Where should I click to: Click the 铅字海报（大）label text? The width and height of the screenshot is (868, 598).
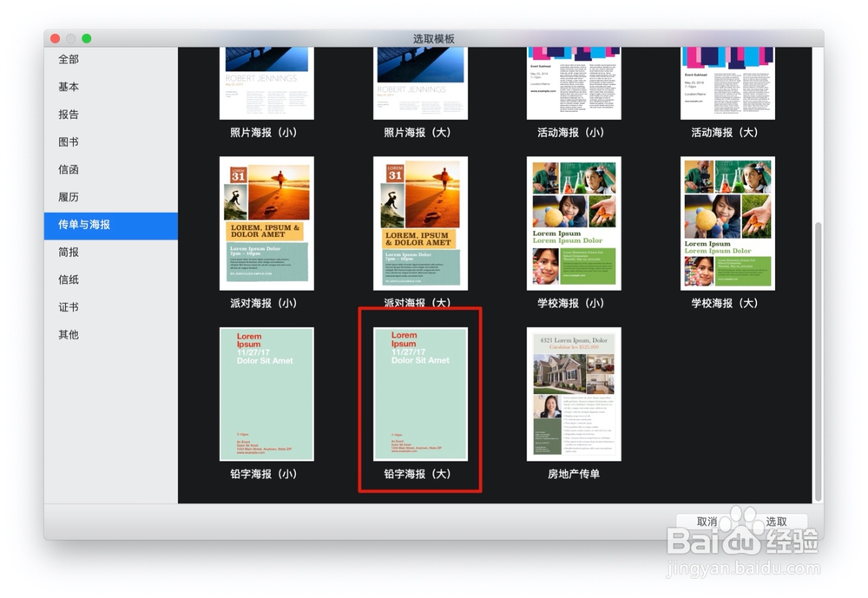tap(418, 474)
